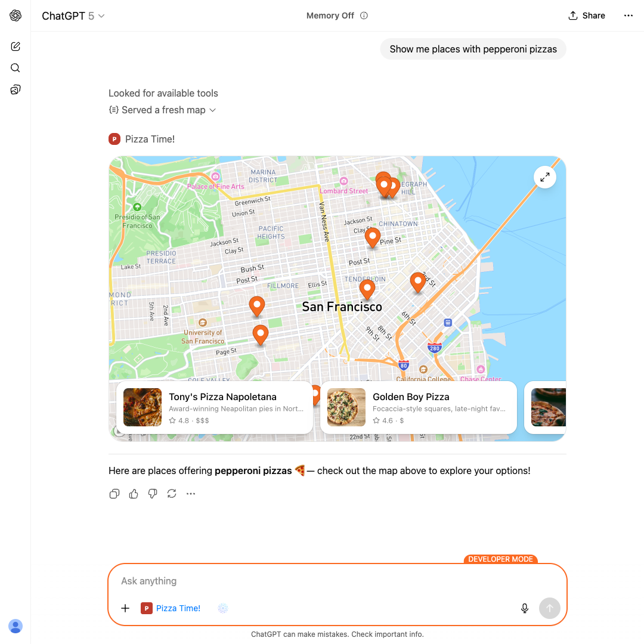Open the search chats magnifier icon
Image resolution: width=644 pixels, height=644 pixels.
15,68
